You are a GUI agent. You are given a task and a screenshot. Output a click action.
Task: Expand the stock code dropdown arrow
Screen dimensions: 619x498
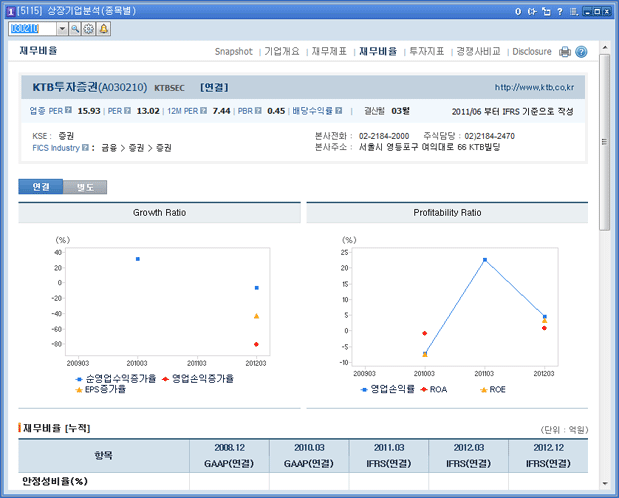(62, 29)
